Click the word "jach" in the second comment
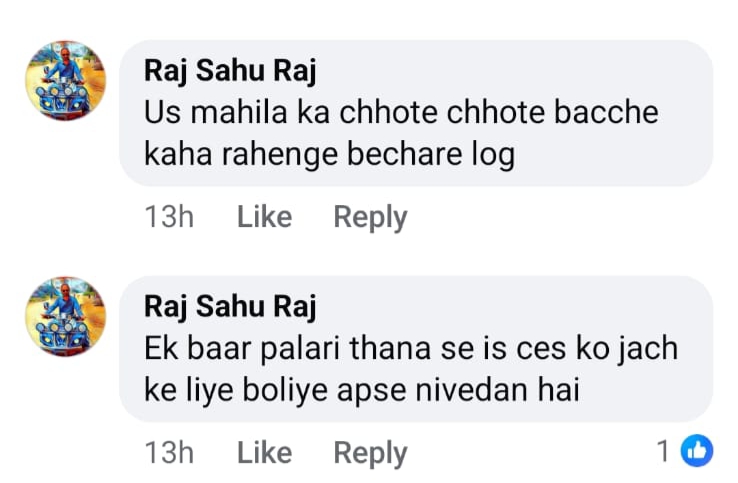The height and width of the screenshot is (483, 738). click(647, 348)
